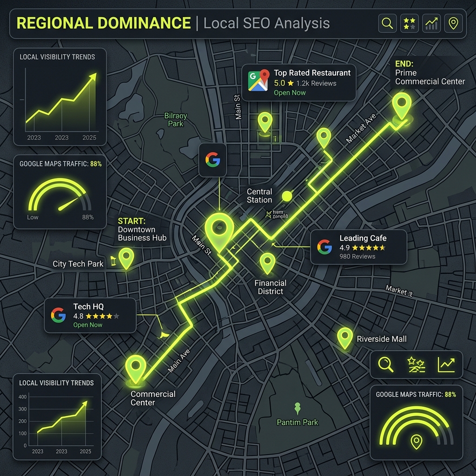The width and height of the screenshot is (476, 476).
Task: Click the Pantim Park green marker
Action: coord(297,409)
